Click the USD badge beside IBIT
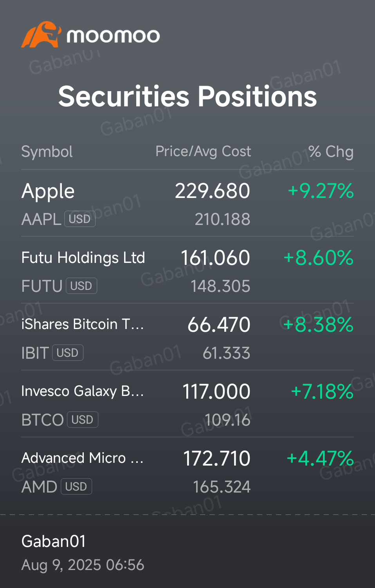 coord(68,353)
